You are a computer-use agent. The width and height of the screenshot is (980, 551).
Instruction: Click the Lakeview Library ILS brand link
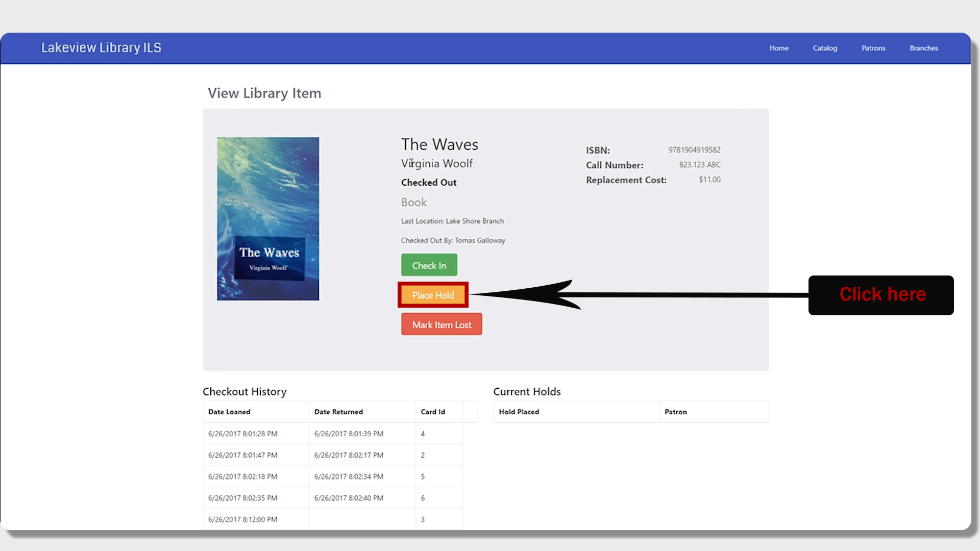coord(101,47)
